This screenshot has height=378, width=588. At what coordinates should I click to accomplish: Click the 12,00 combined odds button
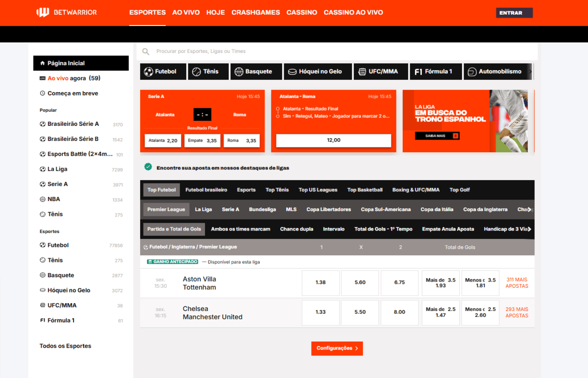(x=334, y=141)
